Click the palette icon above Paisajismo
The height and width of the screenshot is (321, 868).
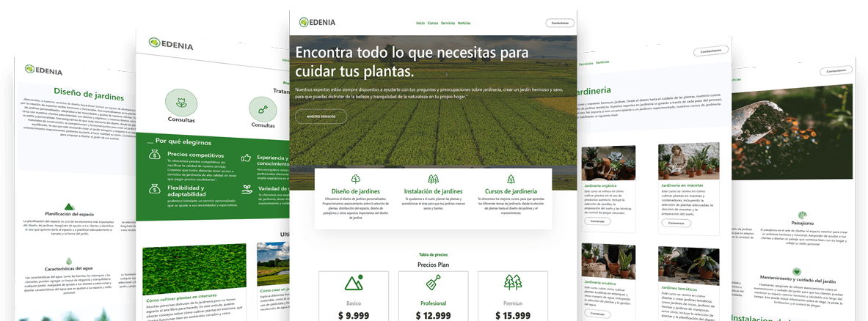click(x=802, y=215)
